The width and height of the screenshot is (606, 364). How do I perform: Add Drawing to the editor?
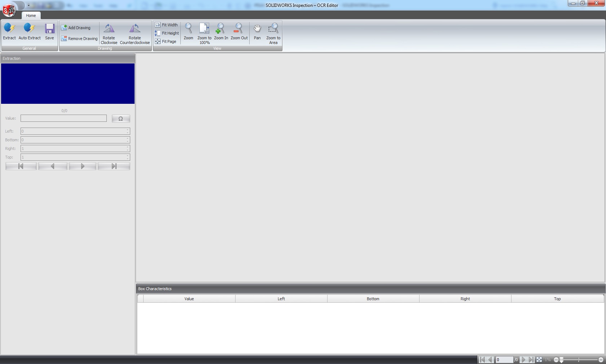(x=76, y=28)
